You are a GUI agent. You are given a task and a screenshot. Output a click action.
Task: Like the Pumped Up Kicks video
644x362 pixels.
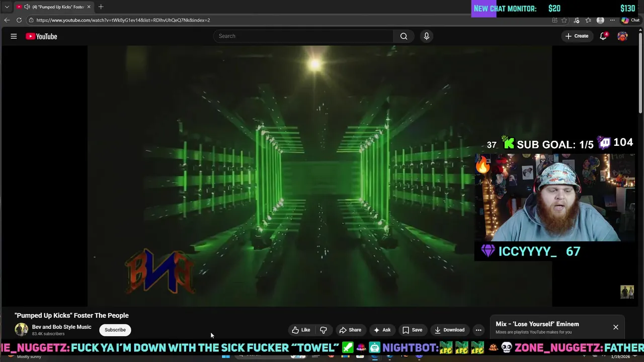point(301,330)
